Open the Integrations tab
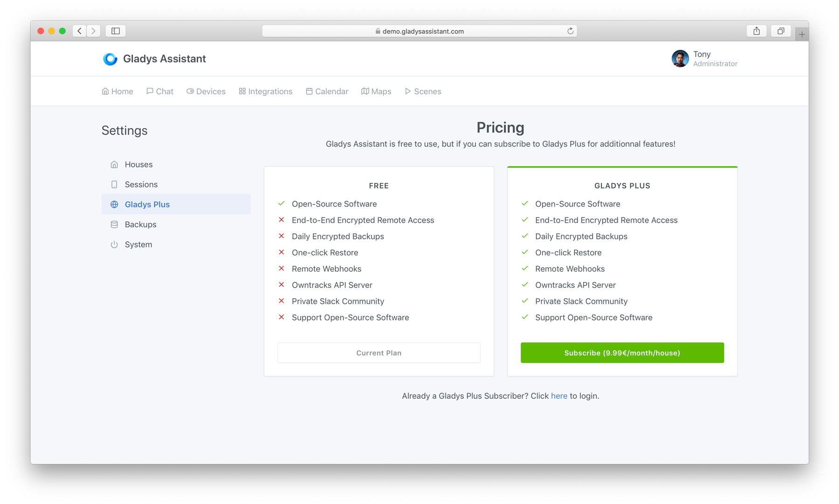 266,91
